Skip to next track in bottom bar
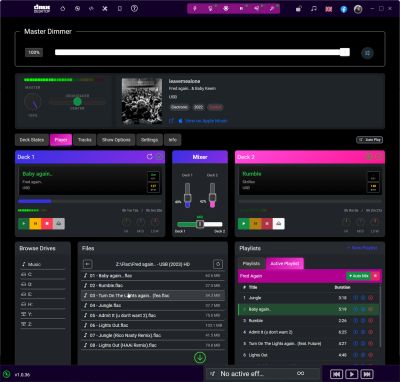The height and width of the screenshot is (382, 400). click(x=367, y=374)
